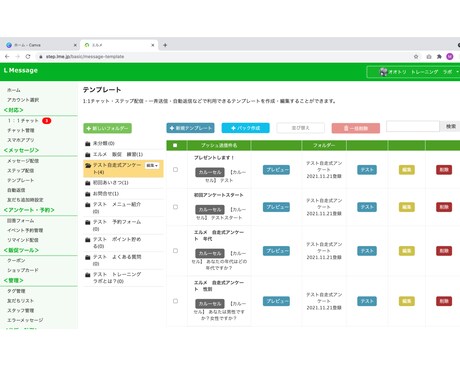Click the L Message logo in header
This screenshot has height=380, width=460.
click(21, 70)
